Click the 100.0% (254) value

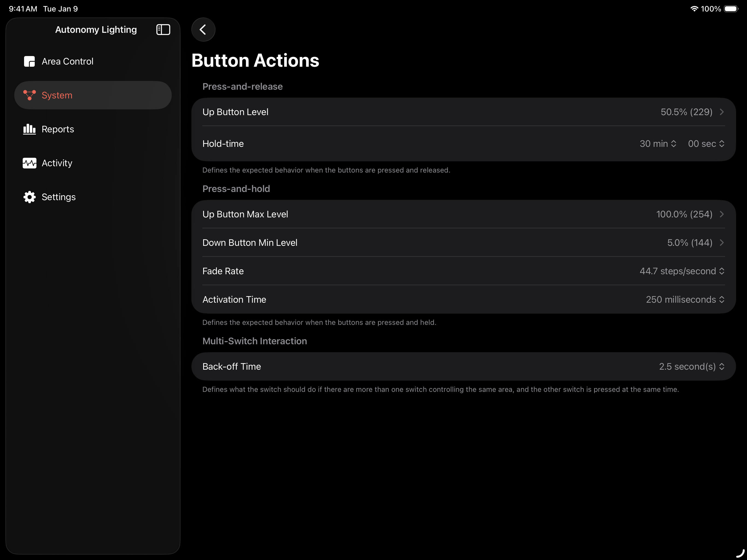[x=684, y=214]
